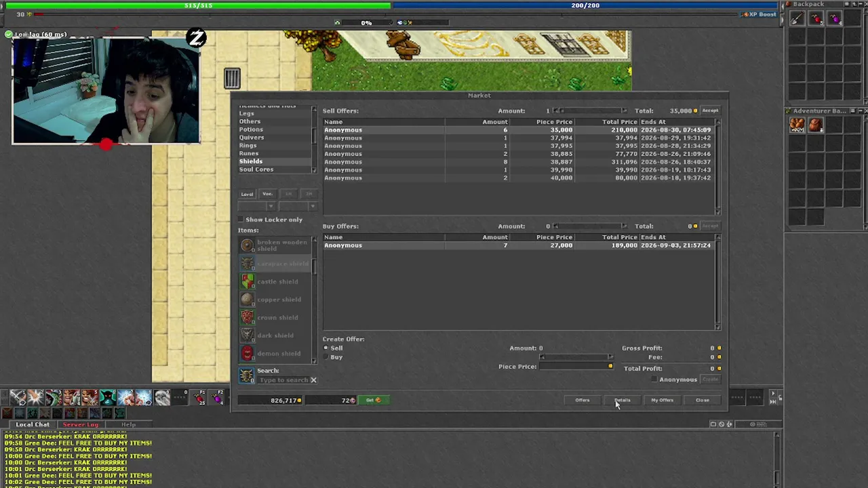Image resolution: width=868 pixels, height=488 pixels.
Task: Click the Piece Price input field
Action: (576, 367)
